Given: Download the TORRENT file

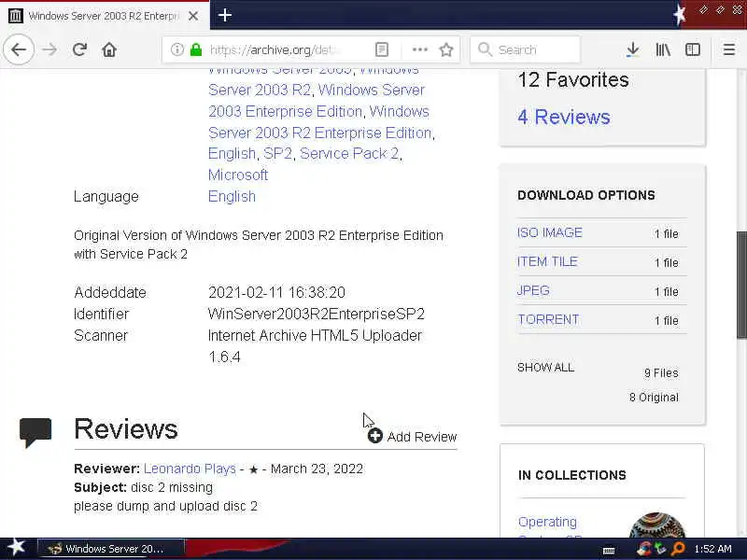Looking at the screenshot, I should (x=548, y=319).
